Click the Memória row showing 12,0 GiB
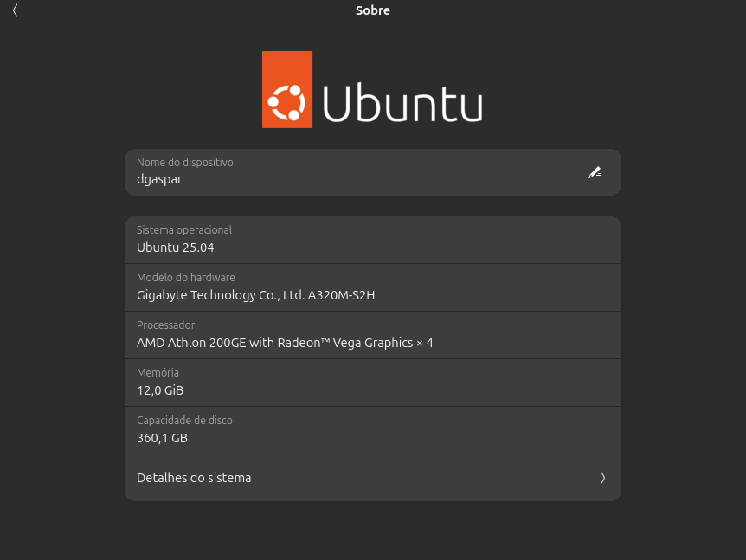The height and width of the screenshot is (560, 746). (372, 382)
